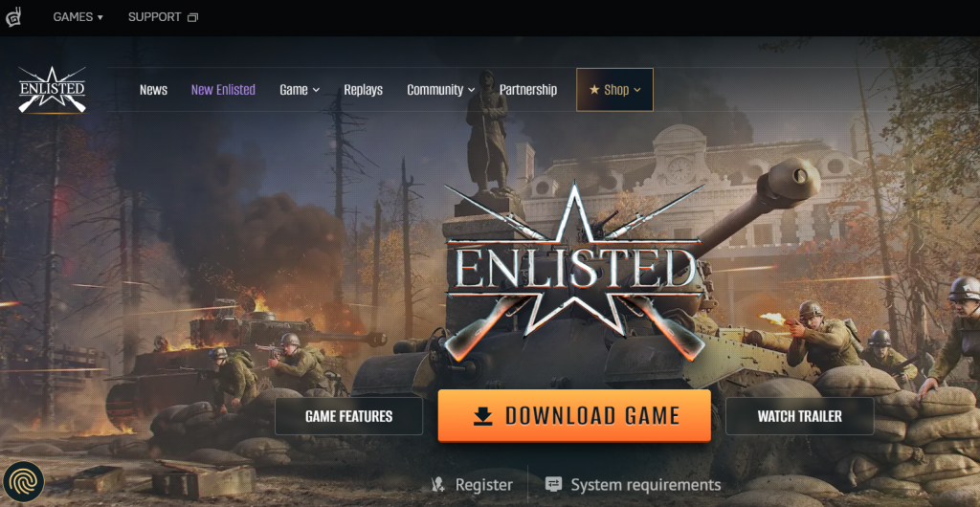Open the News menu item
Image resolution: width=980 pixels, height=507 pixels.
point(153,90)
